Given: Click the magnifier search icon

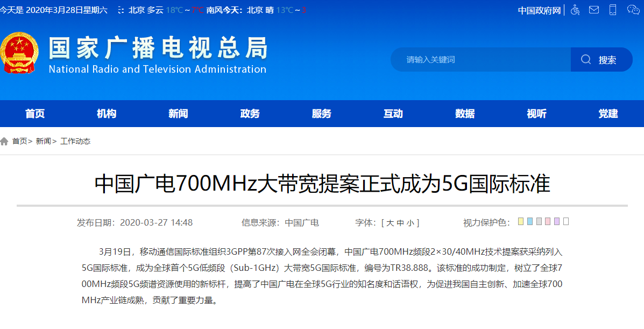Looking at the screenshot, I should (x=585, y=59).
